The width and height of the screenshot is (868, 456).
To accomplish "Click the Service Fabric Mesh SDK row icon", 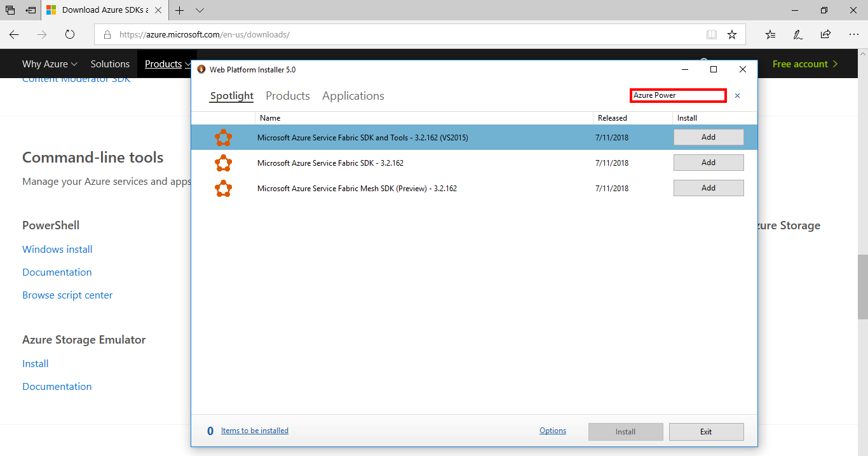I will 223,189.
